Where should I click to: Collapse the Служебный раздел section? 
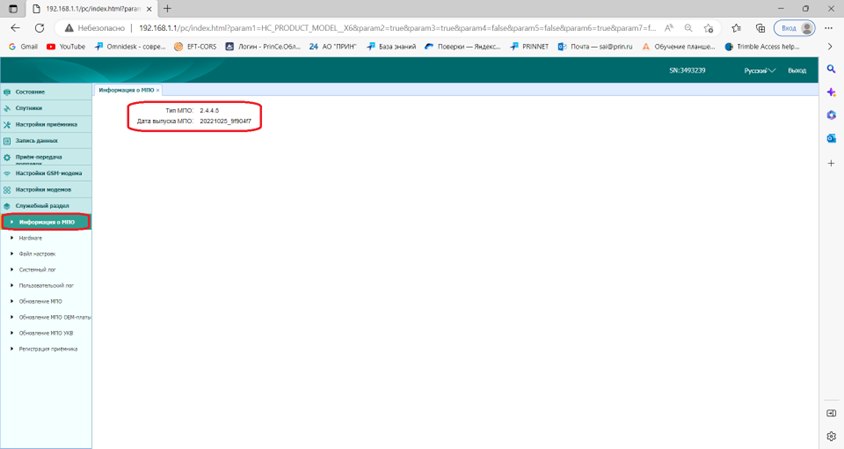point(46,206)
